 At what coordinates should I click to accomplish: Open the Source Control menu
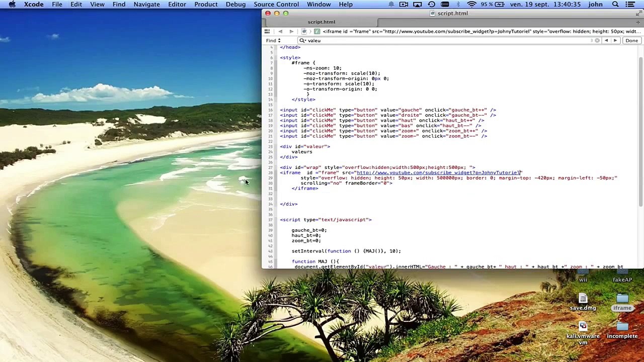(276, 5)
